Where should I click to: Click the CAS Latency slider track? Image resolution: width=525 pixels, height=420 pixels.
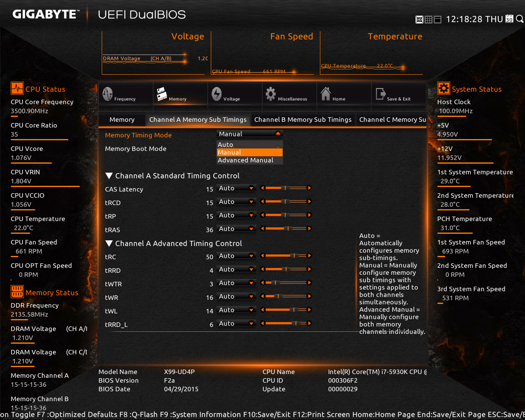tap(286, 188)
